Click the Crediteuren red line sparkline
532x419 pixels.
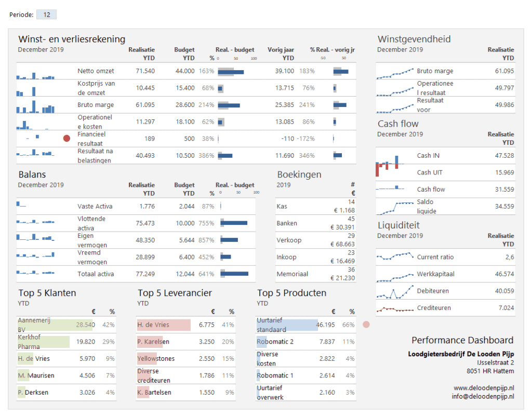coord(395,309)
